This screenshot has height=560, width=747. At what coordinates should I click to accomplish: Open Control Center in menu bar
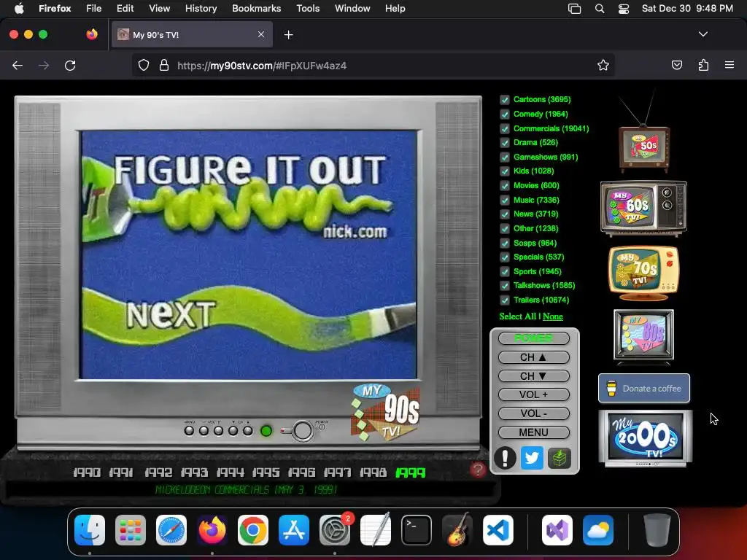point(624,9)
